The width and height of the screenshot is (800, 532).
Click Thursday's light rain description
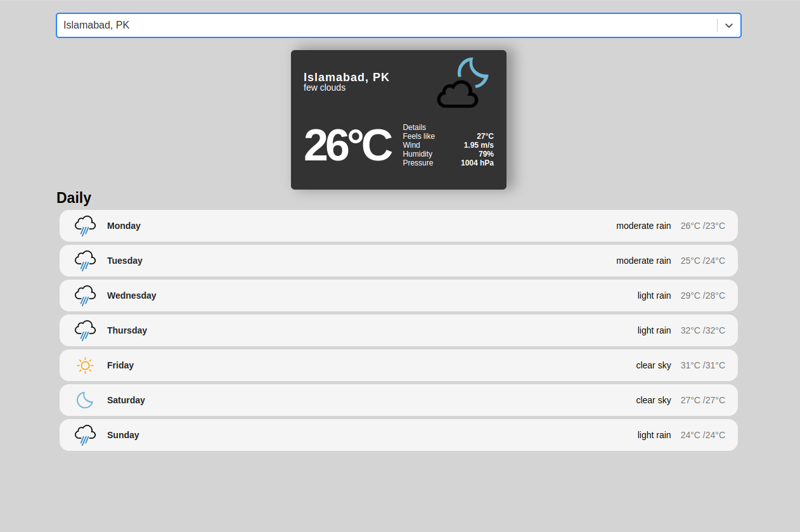654,330
